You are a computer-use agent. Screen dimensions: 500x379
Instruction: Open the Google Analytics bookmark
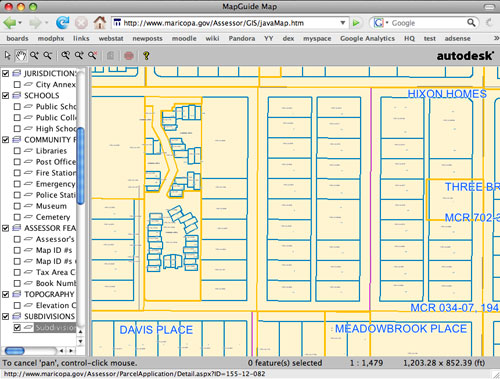pos(367,38)
